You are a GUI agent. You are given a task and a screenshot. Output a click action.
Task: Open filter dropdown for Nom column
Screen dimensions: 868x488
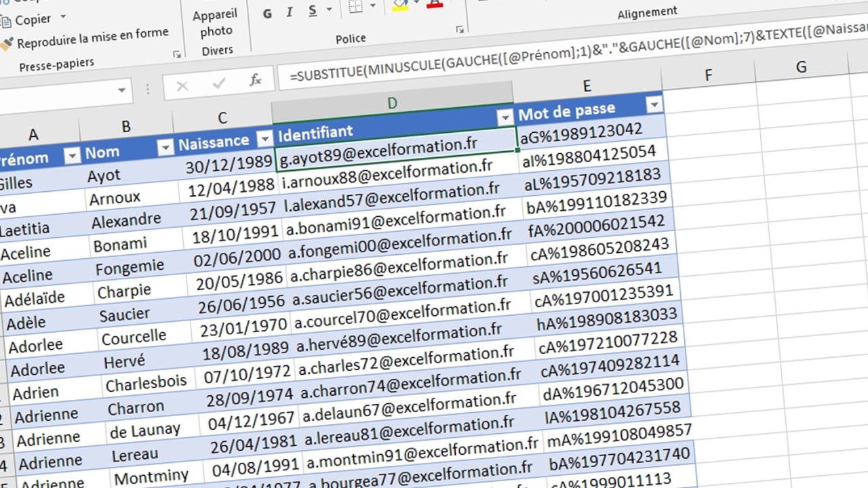165,147
